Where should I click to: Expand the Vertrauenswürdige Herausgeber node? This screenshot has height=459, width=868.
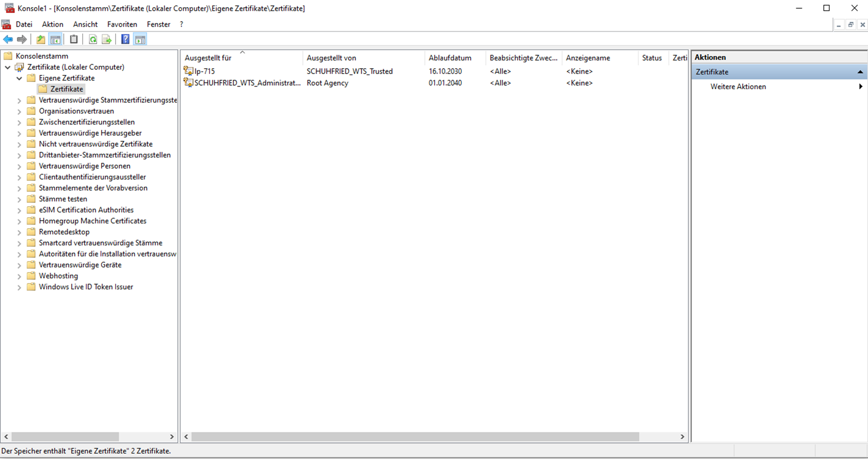pyautogui.click(x=19, y=133)
